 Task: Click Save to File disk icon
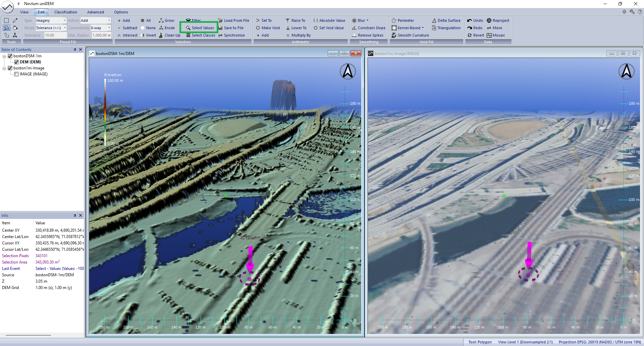click(220, 28)
